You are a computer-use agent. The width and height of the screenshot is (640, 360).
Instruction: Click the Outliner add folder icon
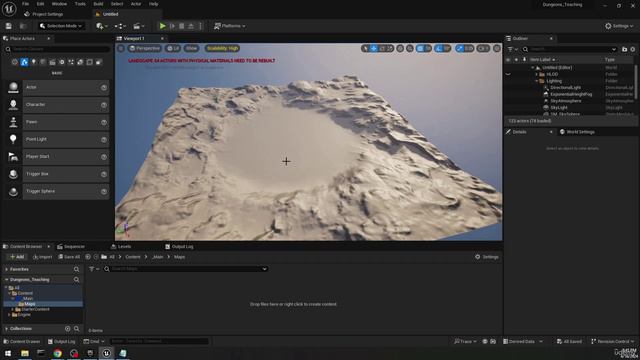click(x=624, y=49)
